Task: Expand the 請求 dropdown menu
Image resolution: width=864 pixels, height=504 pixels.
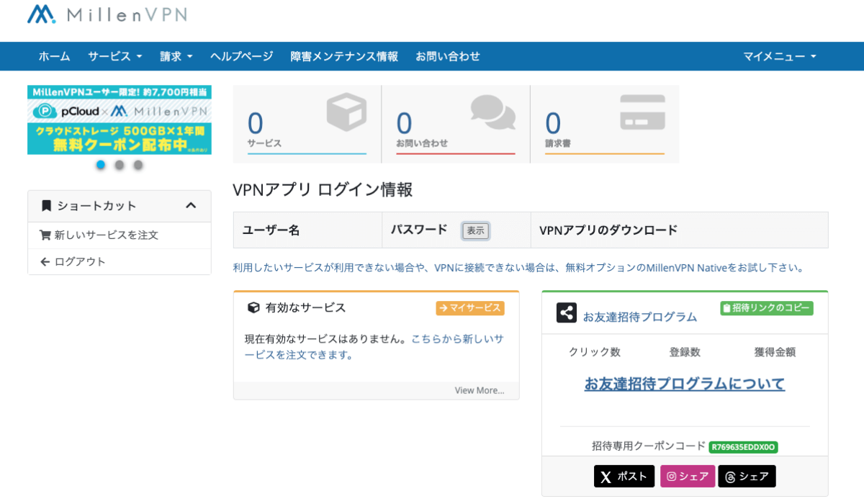Action: (176, 56)
